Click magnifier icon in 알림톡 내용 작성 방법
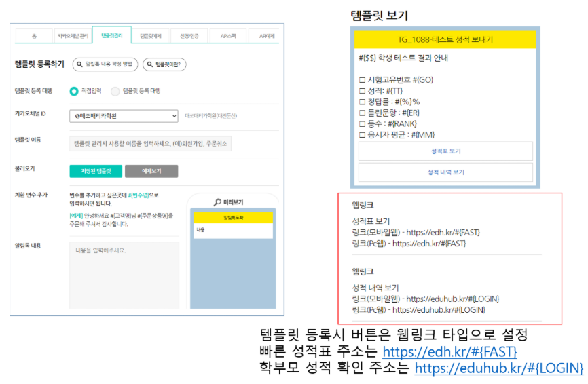Image resolution: width=588 pixels, height=384 pixels. point(81,64)
